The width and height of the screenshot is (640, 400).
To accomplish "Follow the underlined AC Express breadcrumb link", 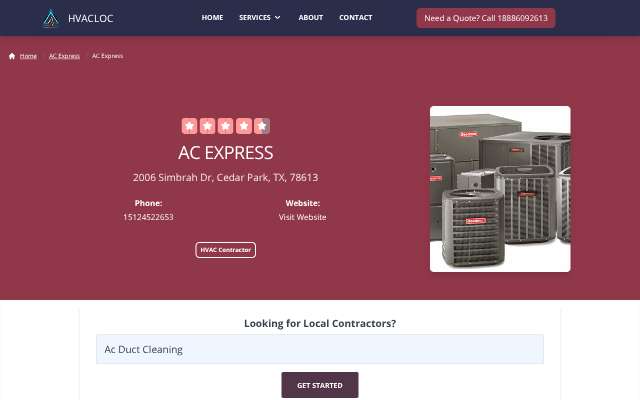I will [64, 56].
